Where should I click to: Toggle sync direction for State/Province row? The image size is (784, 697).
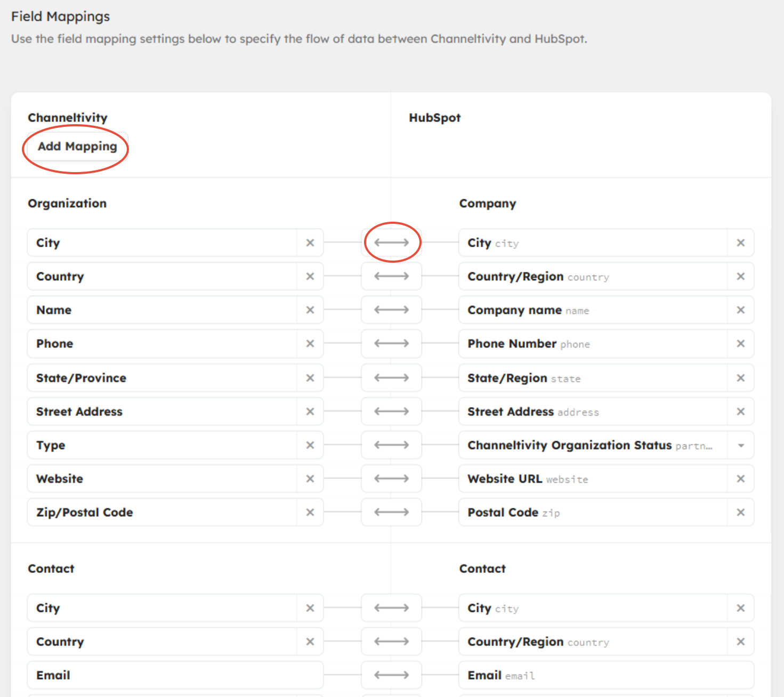coord(391,378)
